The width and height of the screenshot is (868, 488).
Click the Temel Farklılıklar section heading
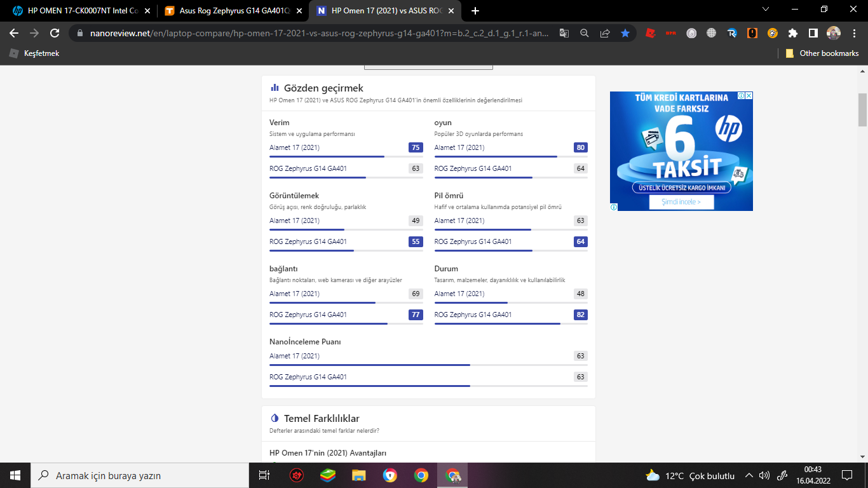(322, 418)
